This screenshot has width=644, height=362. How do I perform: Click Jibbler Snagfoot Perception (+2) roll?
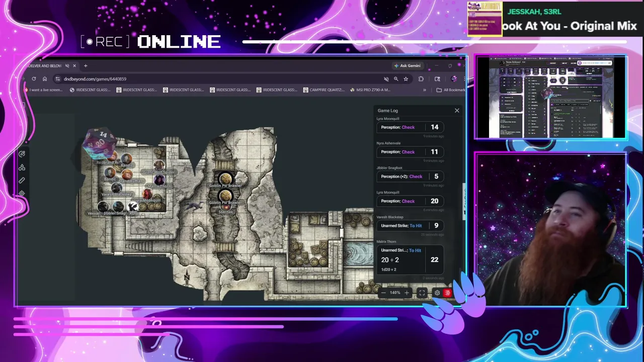coord(410,176)
